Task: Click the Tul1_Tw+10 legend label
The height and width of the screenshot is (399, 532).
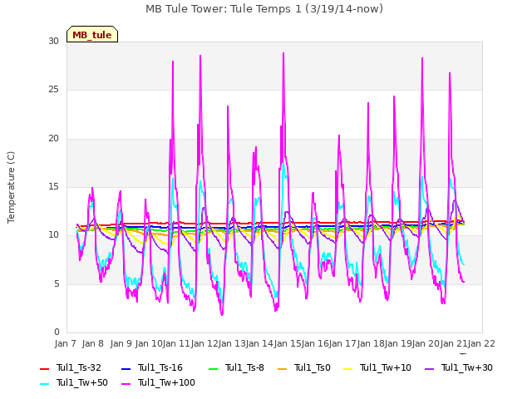Action: pos(386,367)
